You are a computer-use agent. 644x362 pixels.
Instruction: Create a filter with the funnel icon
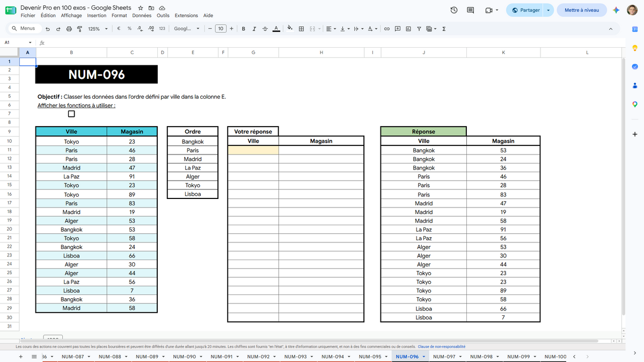(419, 29)
